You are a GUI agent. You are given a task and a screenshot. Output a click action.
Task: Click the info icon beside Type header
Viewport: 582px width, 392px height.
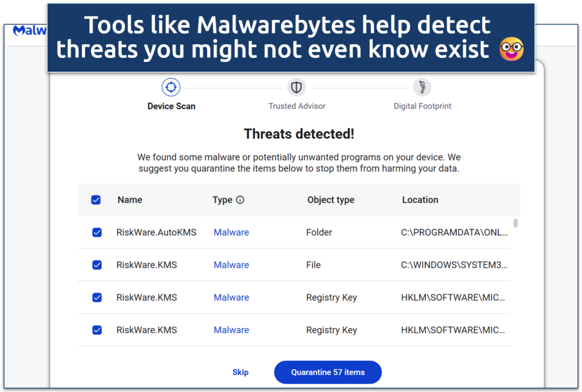click(240, 200)
